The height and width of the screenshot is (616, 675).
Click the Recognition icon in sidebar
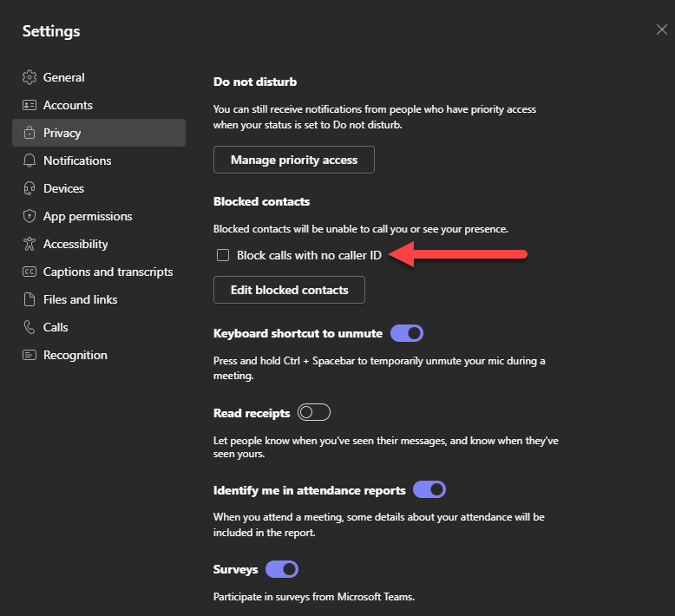[x=29, y=355]
